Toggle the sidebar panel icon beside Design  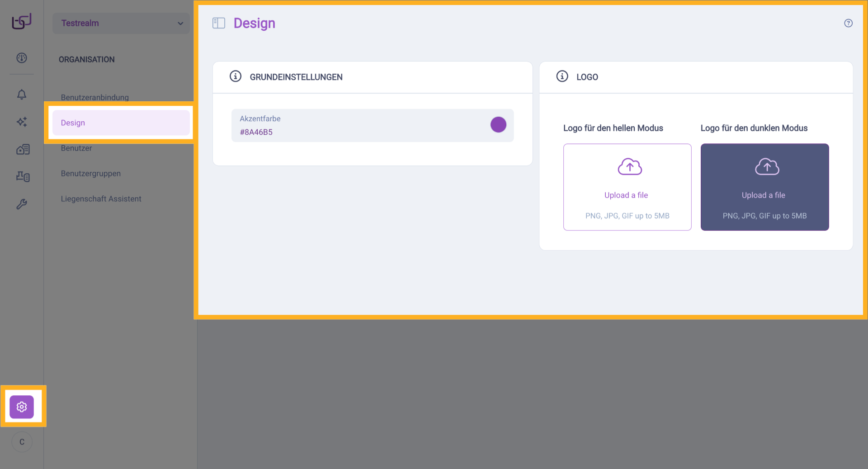[219, 23]
